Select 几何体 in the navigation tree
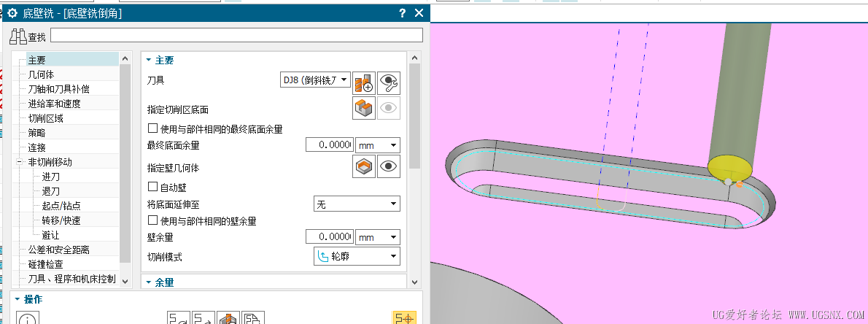 pos(42,74)
